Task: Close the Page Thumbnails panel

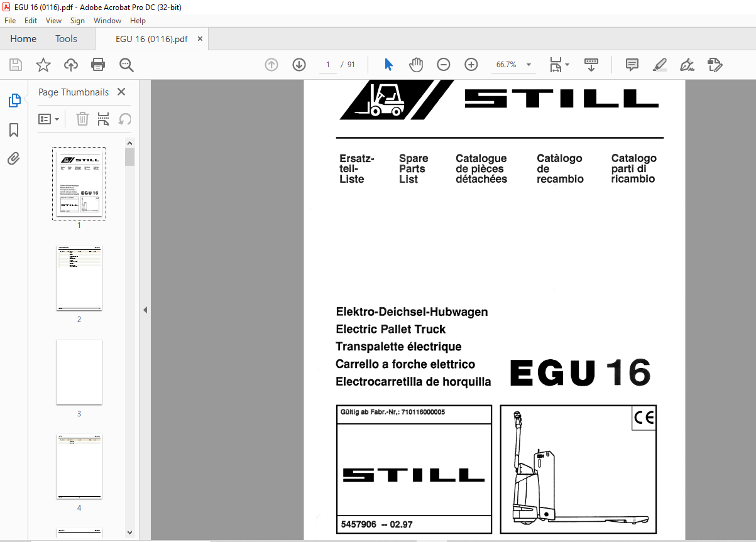Action: coord(121,92)
